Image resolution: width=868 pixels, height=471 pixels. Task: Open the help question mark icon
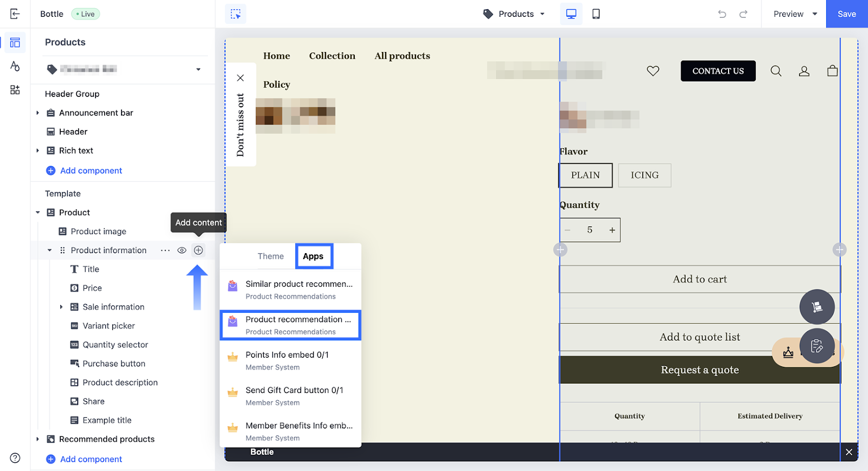(x=15, y=458)
